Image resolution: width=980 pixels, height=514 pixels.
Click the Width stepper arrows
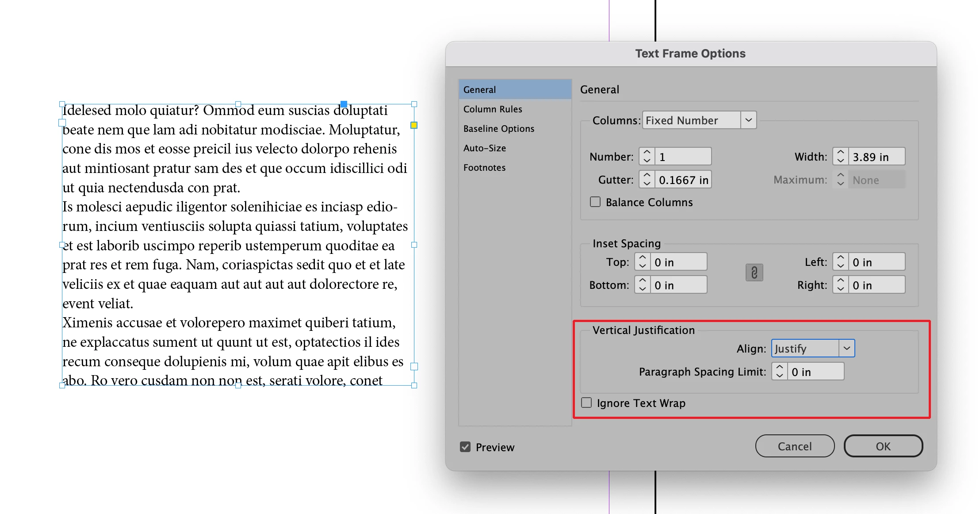pos(840,157)
